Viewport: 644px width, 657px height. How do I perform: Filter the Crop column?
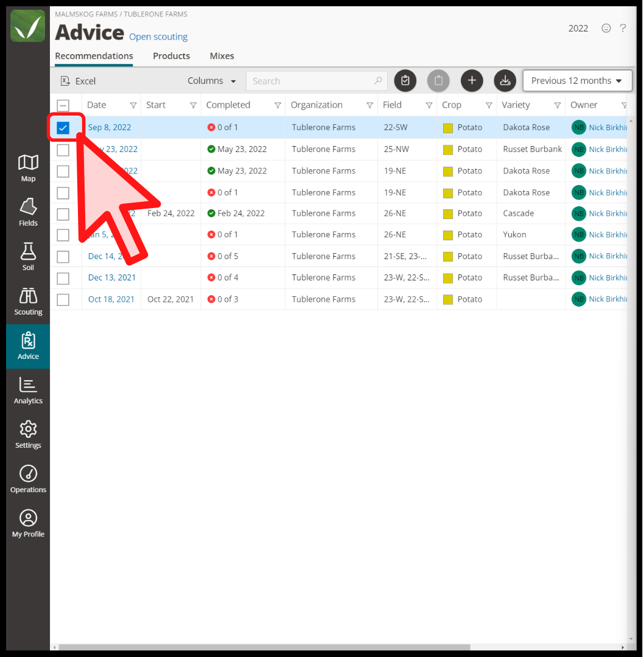click(x=489, y=105)
